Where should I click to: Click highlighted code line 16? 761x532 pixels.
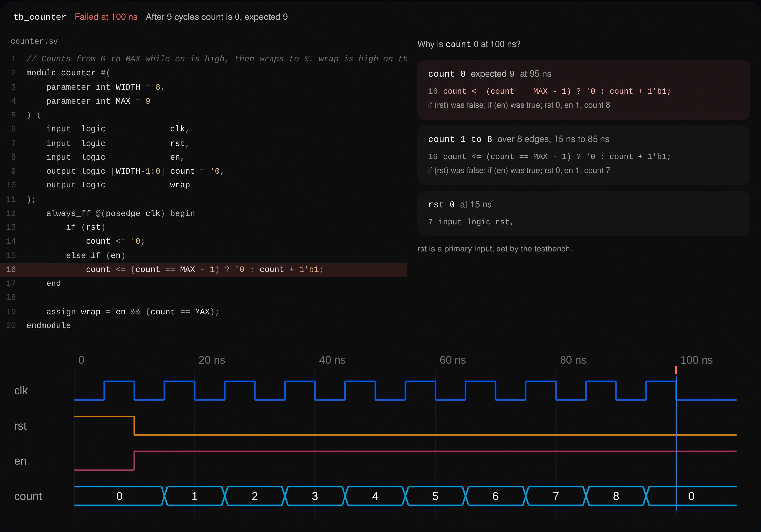point(203,270)
